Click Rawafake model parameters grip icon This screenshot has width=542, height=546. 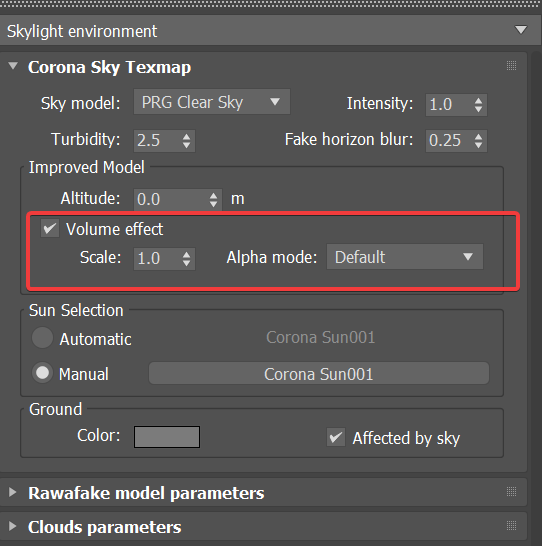511,492
